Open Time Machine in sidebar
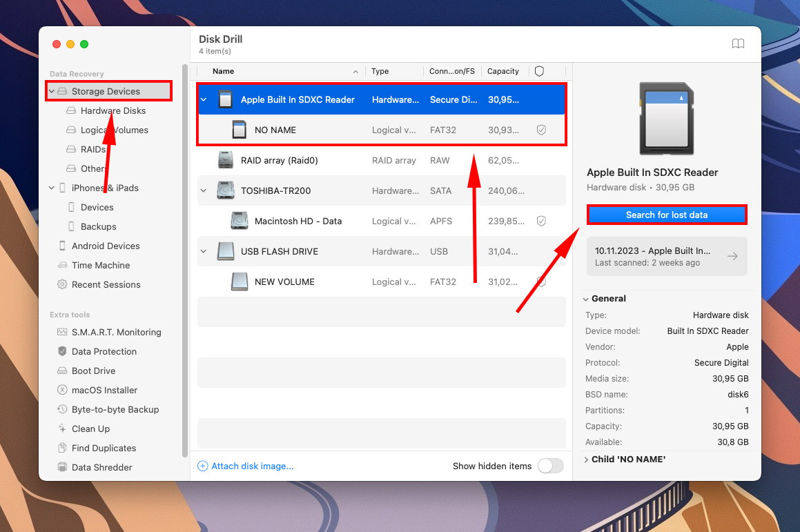This screenshot has width=800, height=532. click(100, 265)
